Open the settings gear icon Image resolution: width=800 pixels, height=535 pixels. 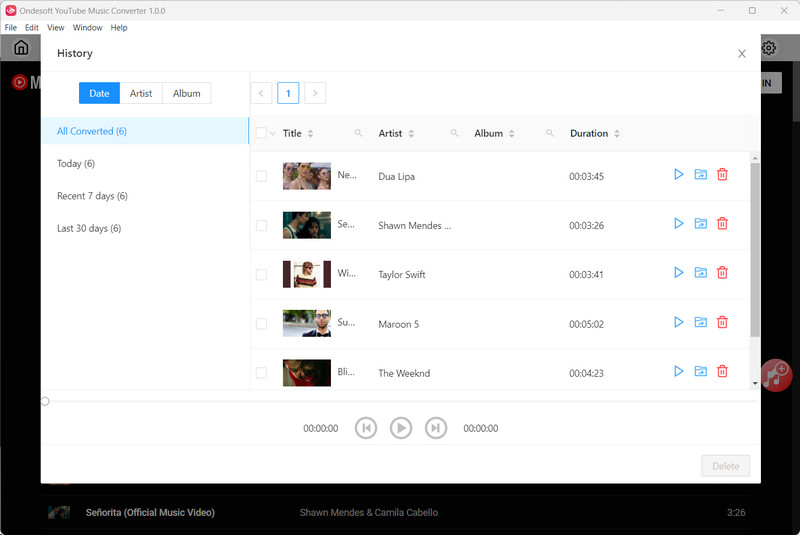pos(769,48)
